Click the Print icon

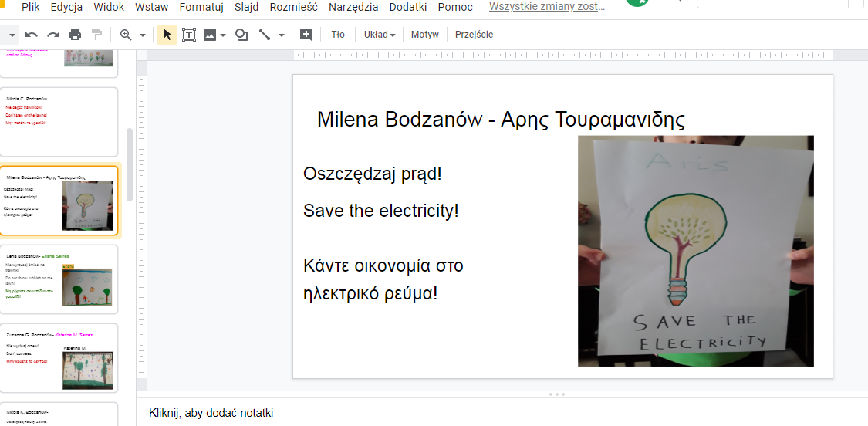75,35
